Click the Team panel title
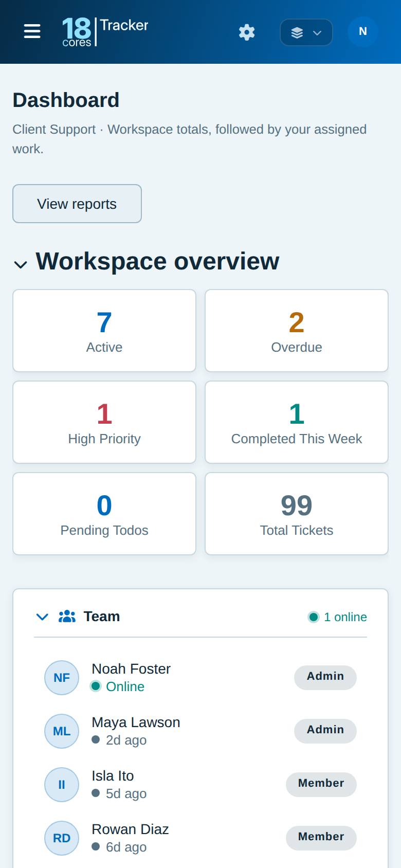Viewport: 401px width, 868px height. (x=102, y=616)
